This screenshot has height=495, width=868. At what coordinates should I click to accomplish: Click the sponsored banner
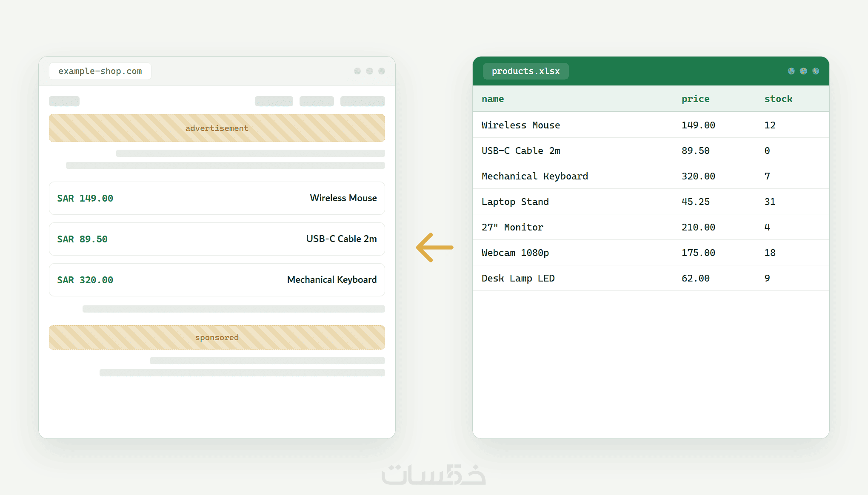217,337
